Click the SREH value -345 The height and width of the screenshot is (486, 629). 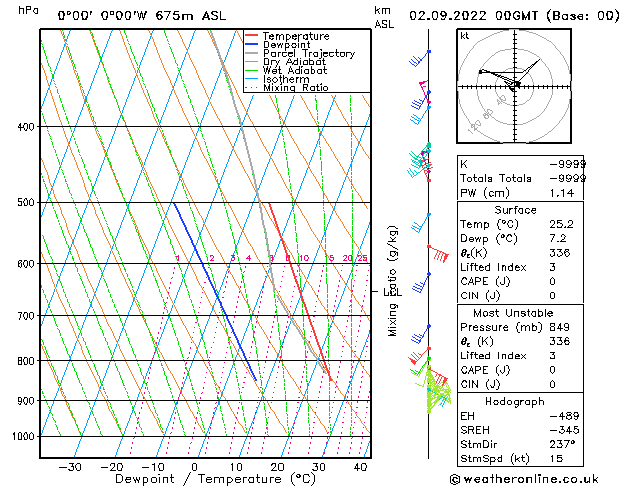(564, 430)
